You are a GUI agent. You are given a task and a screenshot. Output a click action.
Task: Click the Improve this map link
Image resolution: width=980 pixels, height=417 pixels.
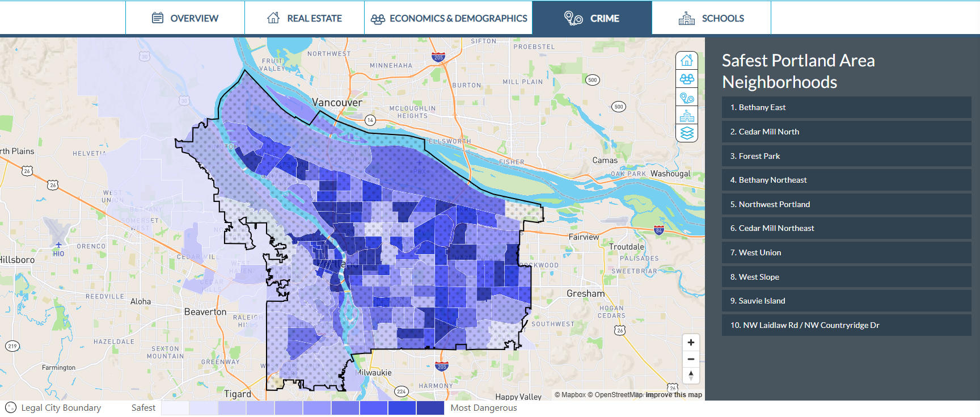pyautogui.click(x=673, y=395)
